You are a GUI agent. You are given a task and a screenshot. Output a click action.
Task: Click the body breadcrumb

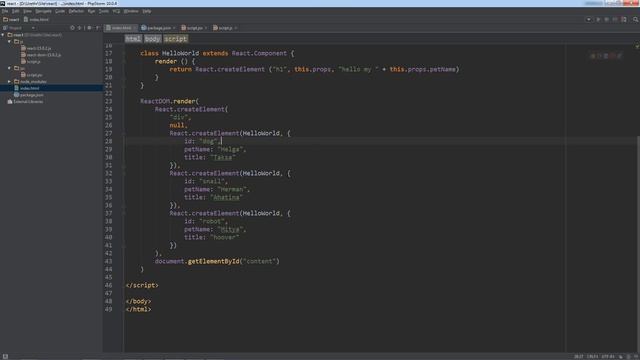tap(153, 39)
